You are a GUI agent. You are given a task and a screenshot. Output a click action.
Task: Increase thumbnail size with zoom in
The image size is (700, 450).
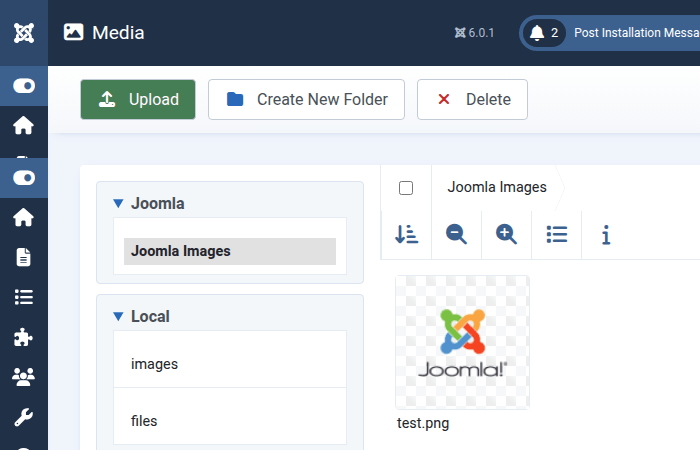pos(506,234)
